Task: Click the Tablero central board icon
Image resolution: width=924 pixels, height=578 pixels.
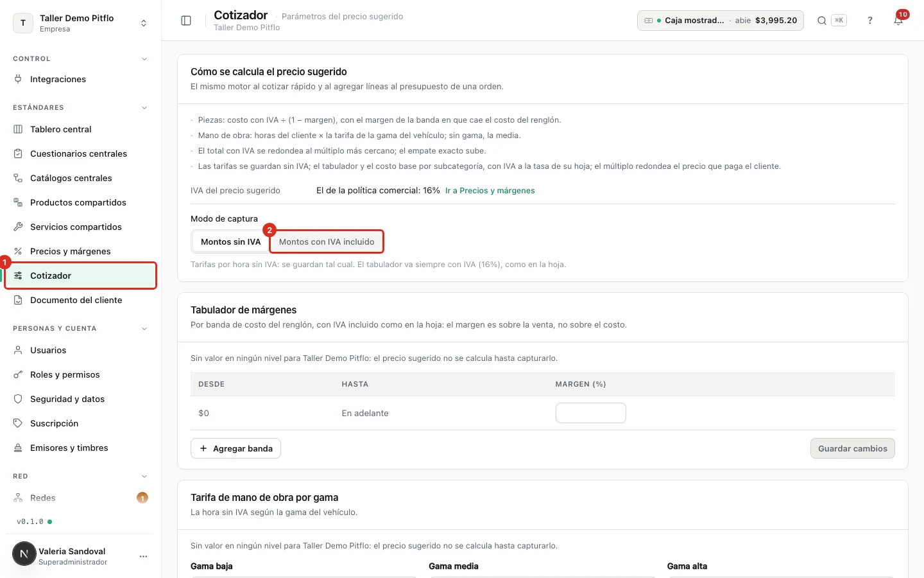Action: 18,129
